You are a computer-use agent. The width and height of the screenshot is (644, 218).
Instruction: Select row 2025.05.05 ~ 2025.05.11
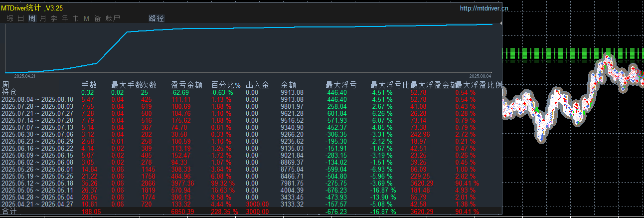[37, 190]
